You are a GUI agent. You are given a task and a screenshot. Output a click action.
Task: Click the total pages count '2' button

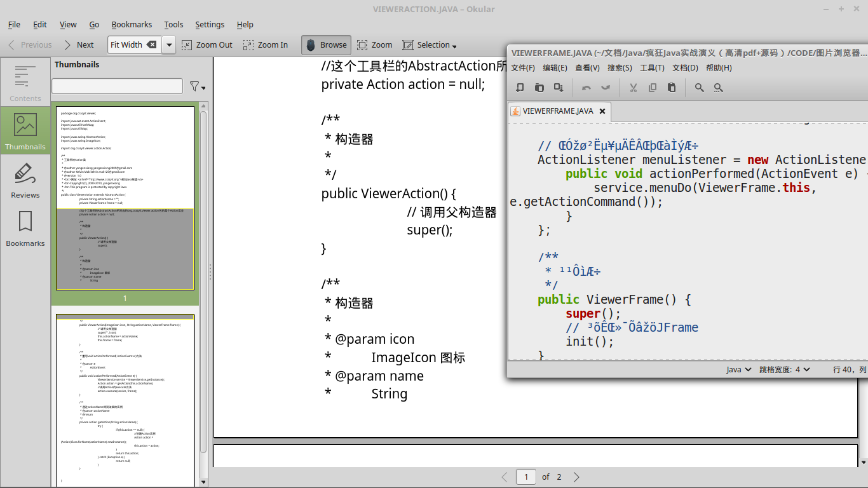coord(559,477)
